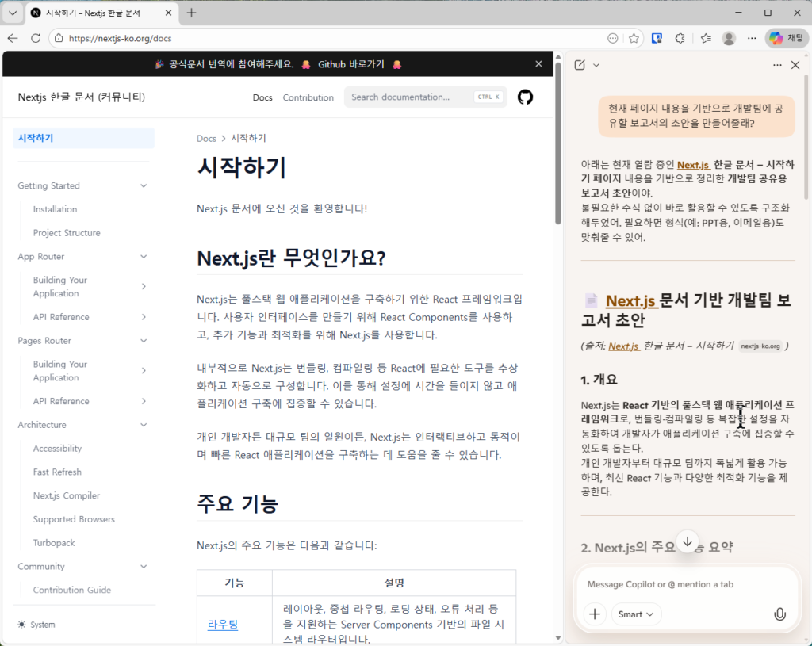
Task: Go to the Installation sidebar page
Action: tap(55, 209)
